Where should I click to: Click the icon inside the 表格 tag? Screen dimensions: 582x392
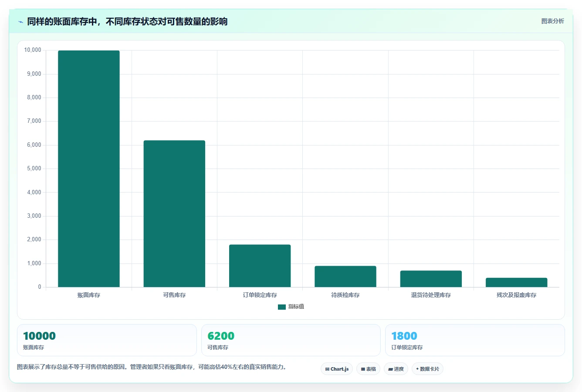click(x=363, y=369)
